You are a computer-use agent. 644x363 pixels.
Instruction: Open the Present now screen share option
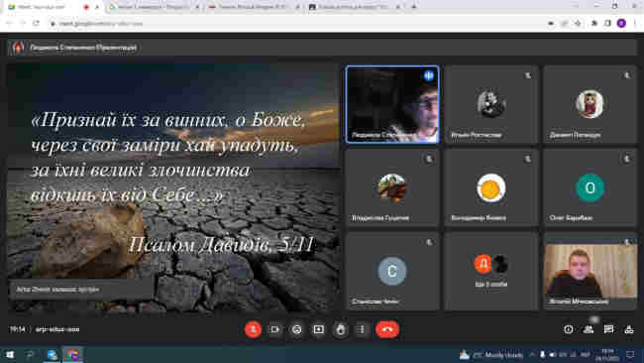click(x=319, y=329)
